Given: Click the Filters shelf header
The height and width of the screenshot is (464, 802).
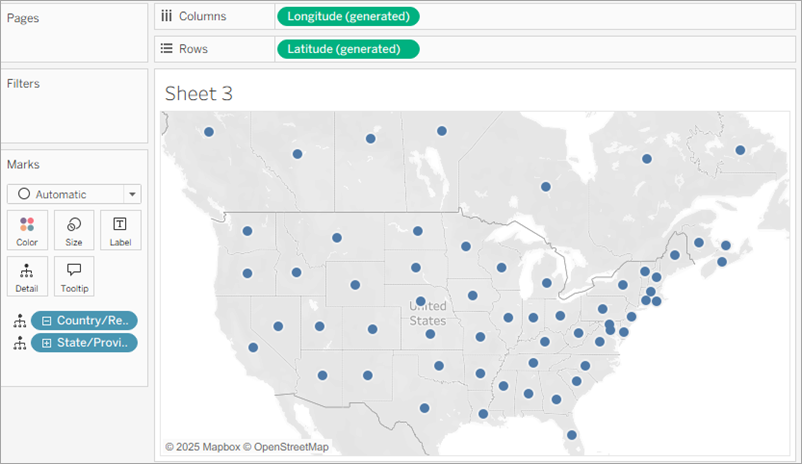Looking at the screenshot, I should tap(23, 84).
